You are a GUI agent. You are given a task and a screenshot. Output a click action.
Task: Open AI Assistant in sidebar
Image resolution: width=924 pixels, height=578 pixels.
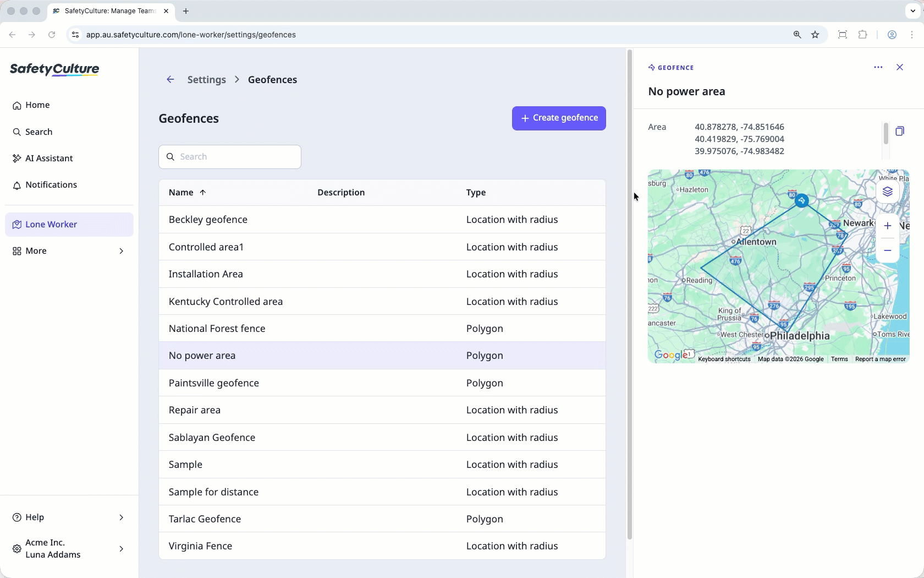point(69,159)
